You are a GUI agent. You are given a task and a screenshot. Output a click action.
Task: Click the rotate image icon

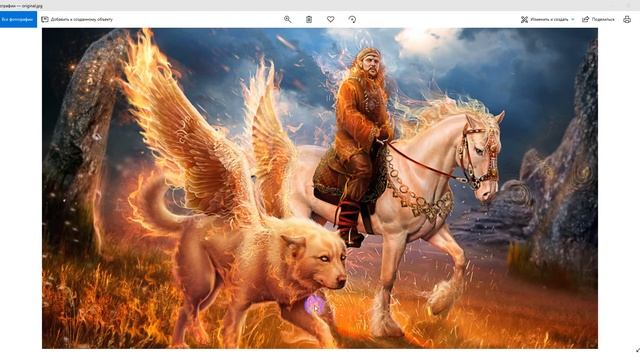352,19
